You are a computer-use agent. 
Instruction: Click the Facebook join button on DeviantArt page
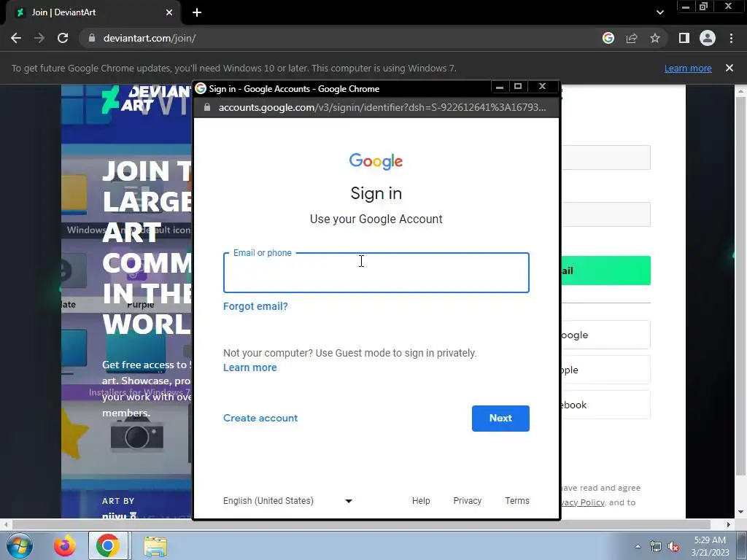point(605,405)
